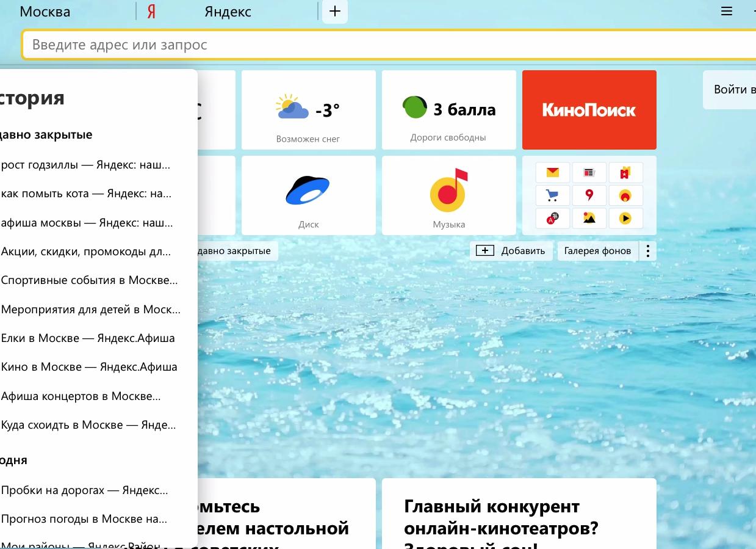
Task: Open Yandex Maps pin icon
Action: pos(589,195)
